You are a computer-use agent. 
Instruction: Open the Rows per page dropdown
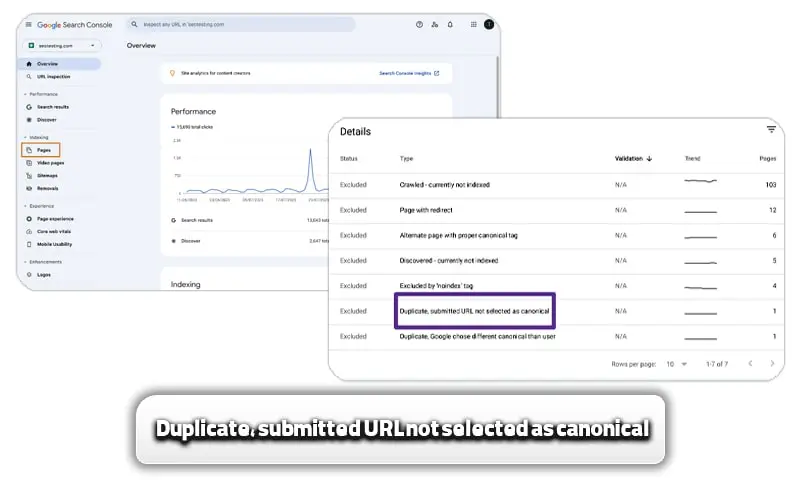click(677, 364)
